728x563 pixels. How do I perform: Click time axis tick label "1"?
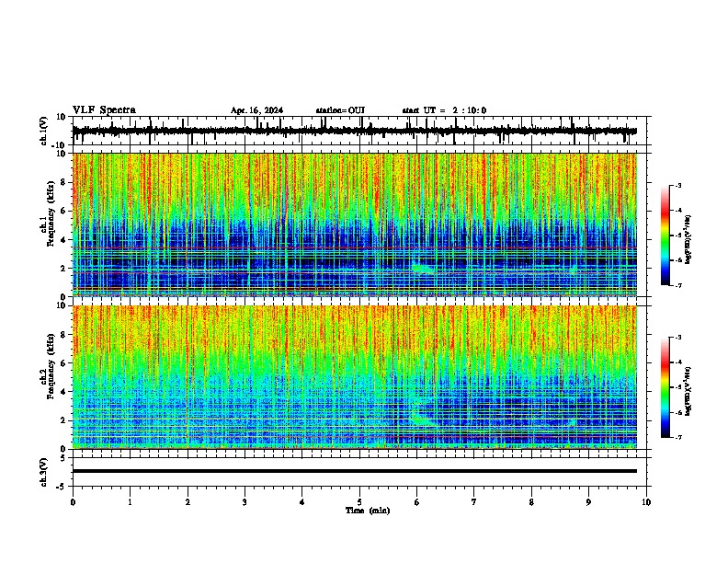coord(130,502)
